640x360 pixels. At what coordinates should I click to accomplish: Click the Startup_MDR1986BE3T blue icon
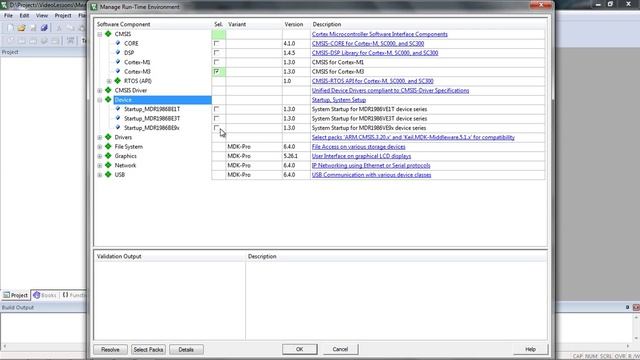click(118, 118)
